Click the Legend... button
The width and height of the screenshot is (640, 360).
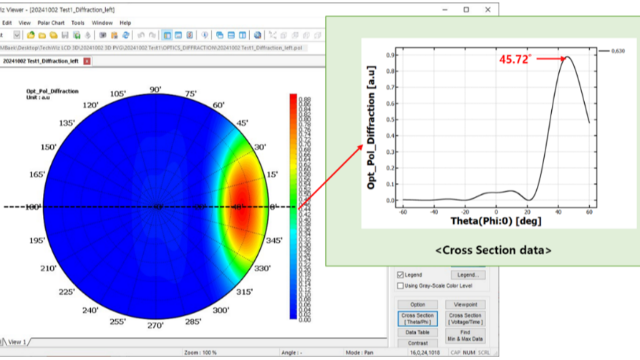468,275
